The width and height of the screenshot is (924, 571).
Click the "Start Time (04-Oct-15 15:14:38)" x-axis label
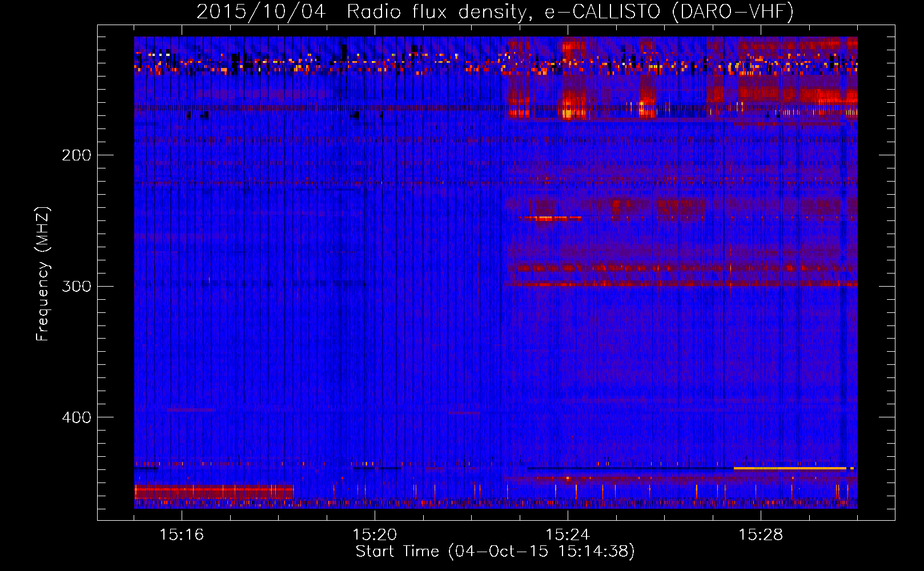495,552
